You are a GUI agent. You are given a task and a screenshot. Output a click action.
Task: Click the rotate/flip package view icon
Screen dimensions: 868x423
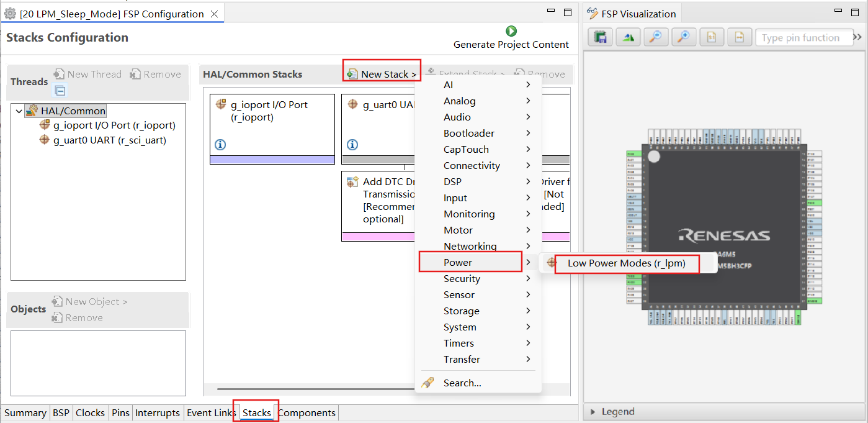point(628,37)
